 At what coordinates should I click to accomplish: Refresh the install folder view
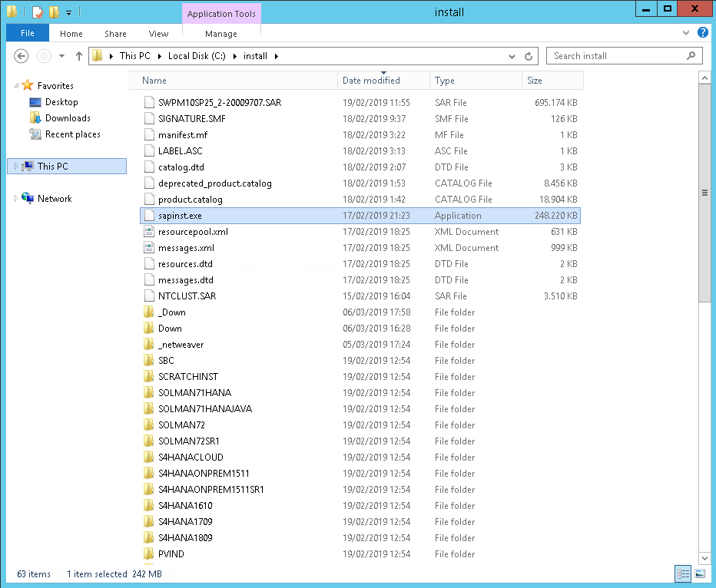(529, 56)
